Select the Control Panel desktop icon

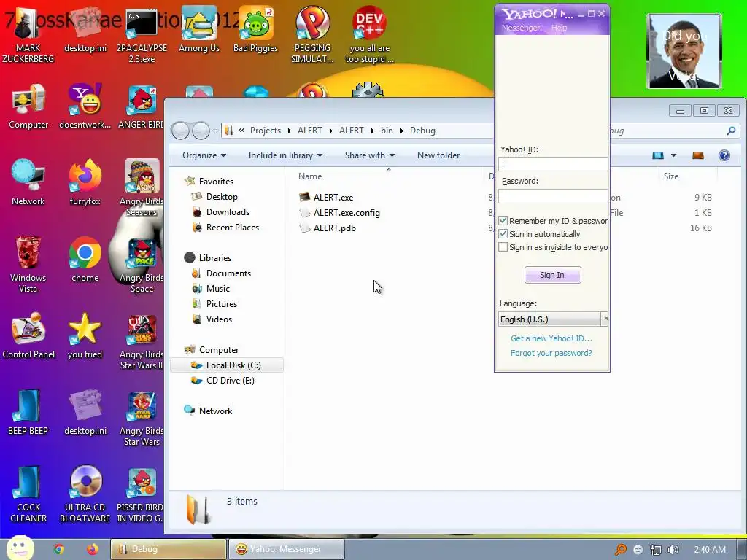pyautogui.click(x=28, y=336)
